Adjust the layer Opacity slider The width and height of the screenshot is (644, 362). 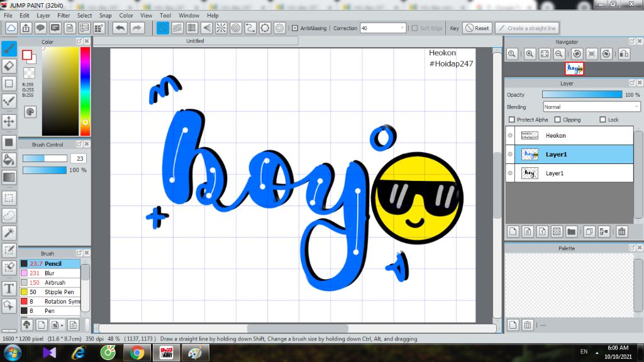582,94
